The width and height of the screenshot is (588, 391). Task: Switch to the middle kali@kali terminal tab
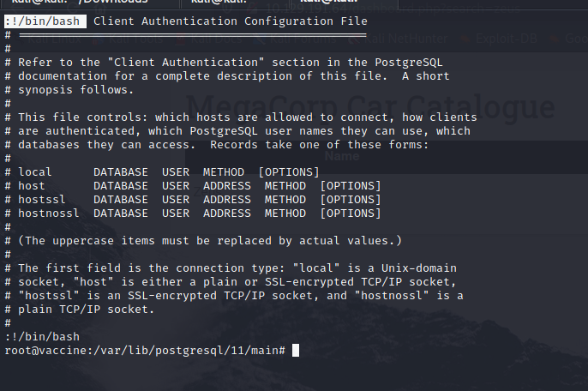pyautogui.click(x=236, y=3)
